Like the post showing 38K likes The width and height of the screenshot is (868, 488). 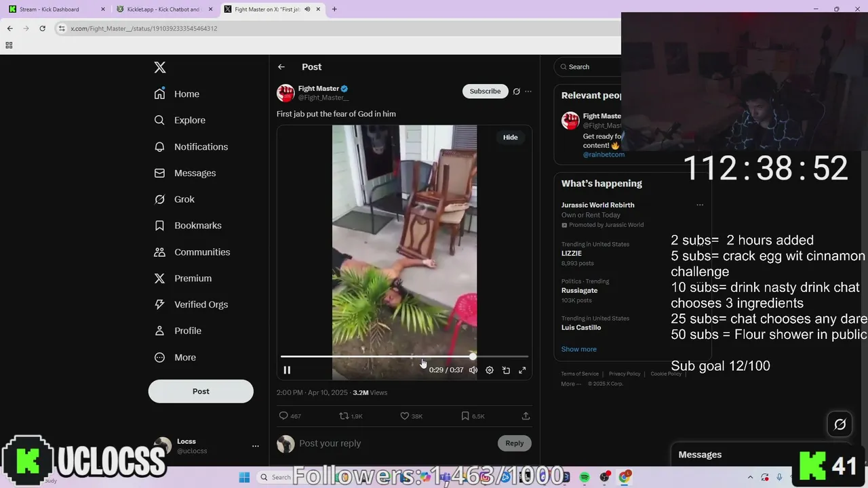(411, 415)
